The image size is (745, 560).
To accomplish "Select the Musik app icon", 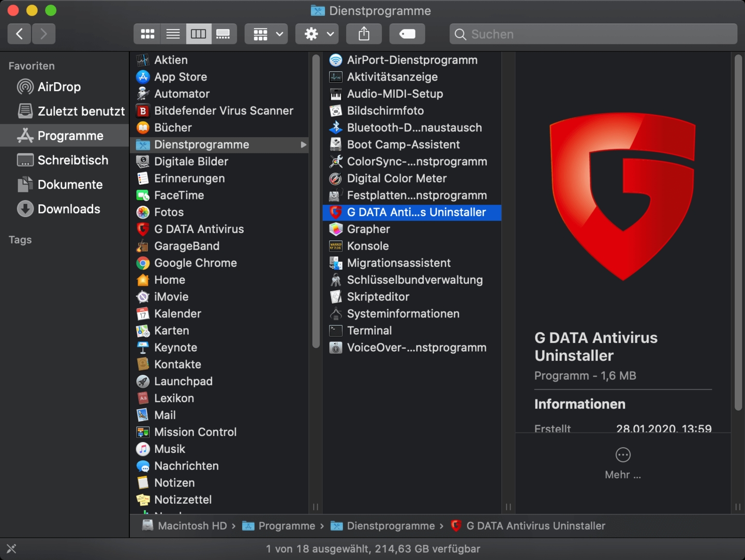I will (x=143, y=449).
